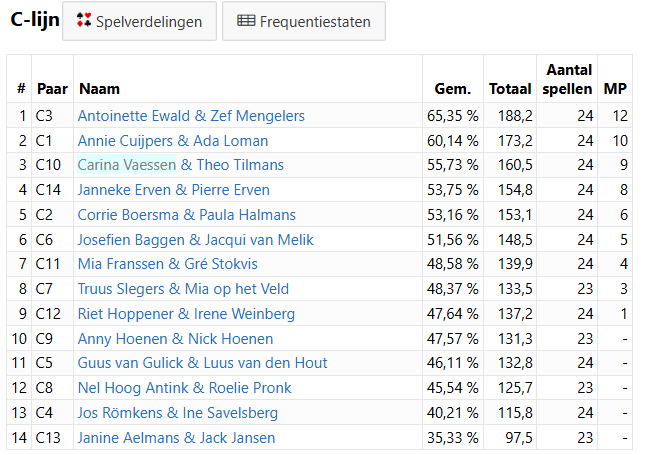Select Mia Franssen & Gré Stokvis link
652x455 pixels.
[x=167, y=264]
